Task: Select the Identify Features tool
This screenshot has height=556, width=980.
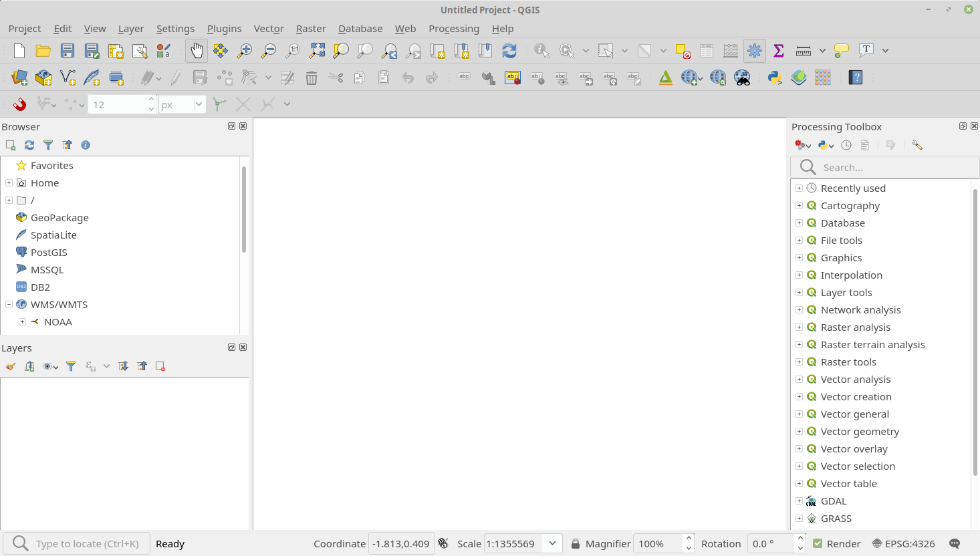Action: click(541, 51)
